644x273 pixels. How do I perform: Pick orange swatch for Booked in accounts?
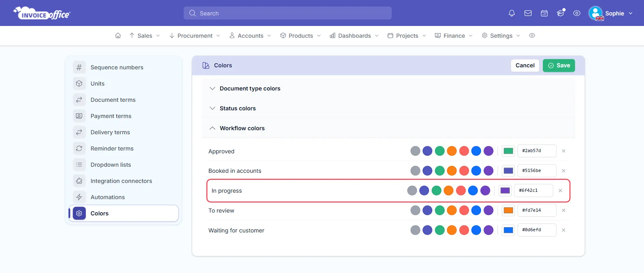pyautogui.click(x=452, y=171)
